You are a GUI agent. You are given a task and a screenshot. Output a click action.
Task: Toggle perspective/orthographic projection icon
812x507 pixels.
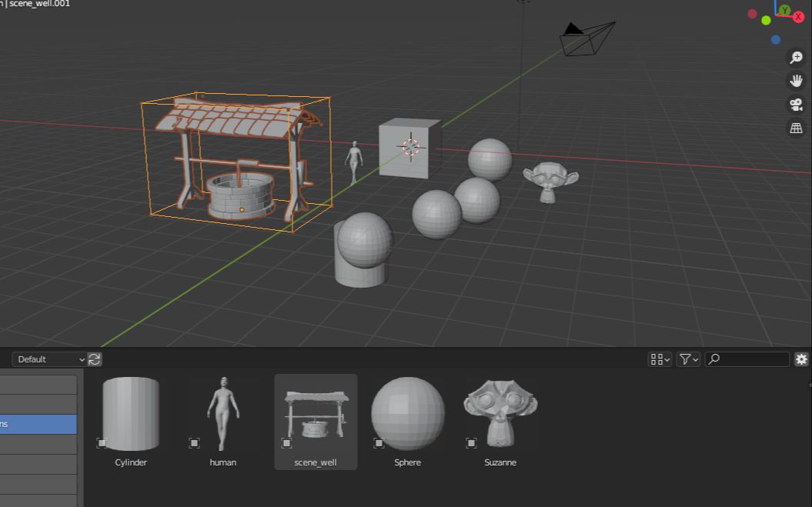click(x=796, y=127)
